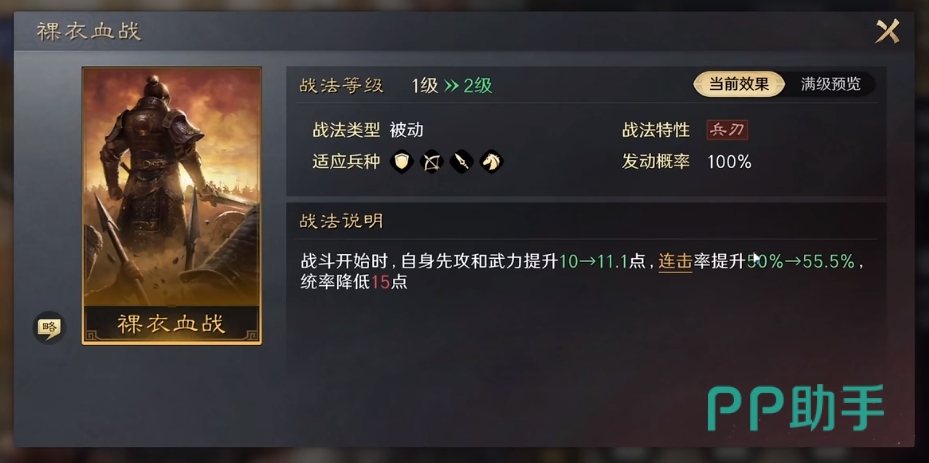Tap the cavalry horse troop icon

click(x=491, y=161)
